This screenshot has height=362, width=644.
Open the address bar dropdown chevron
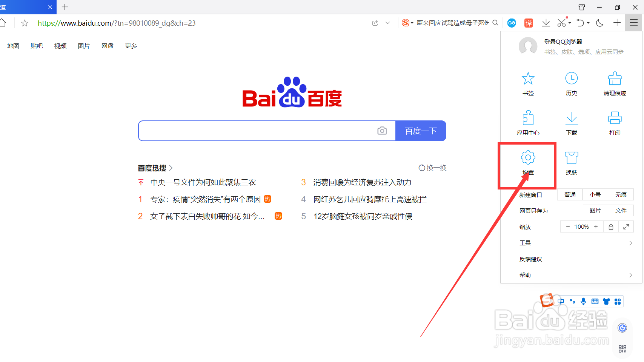387,23
